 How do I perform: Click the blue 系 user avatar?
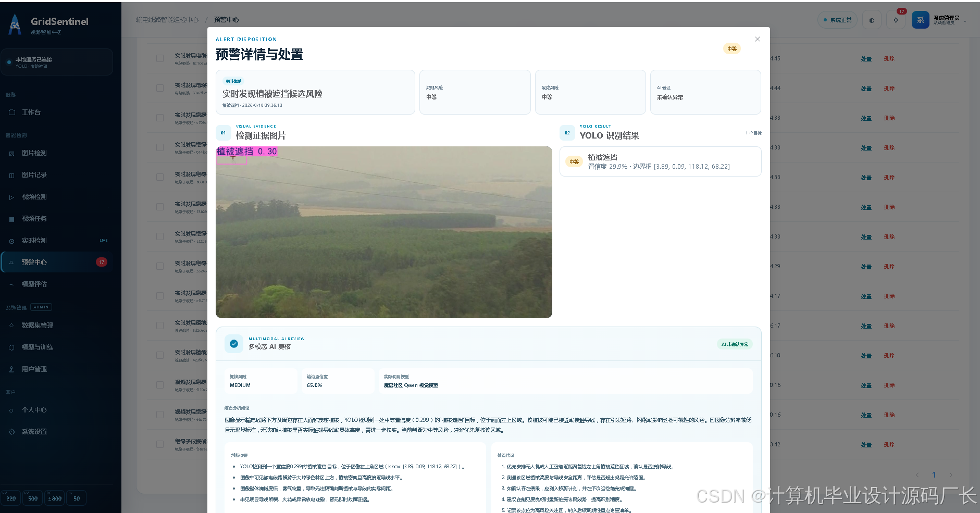[921, 20]
